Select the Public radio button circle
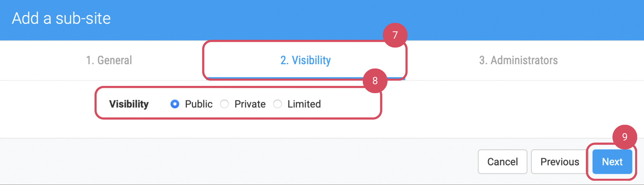This screenshot has height=185, width=644. [x=175, y=104]
